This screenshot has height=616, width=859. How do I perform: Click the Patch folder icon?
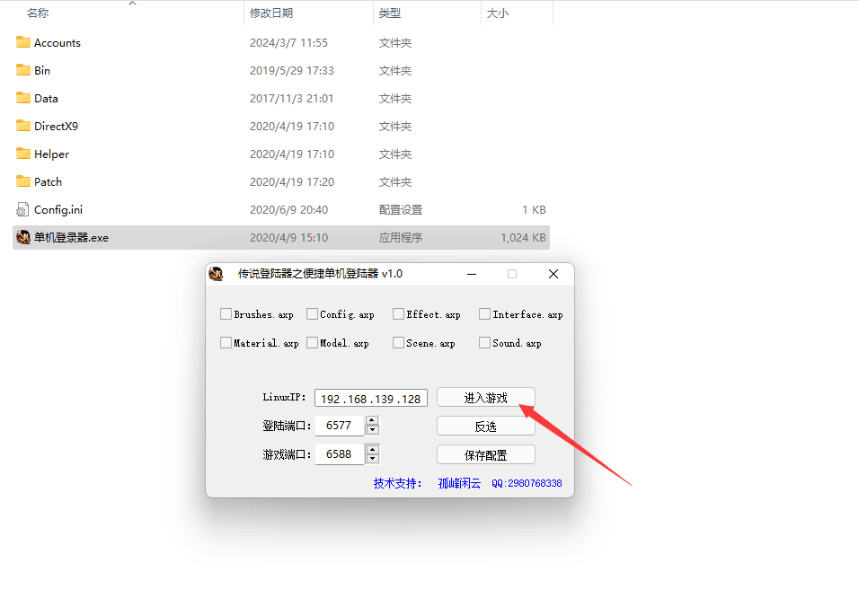pyautogui.click(x=23, y=181)
